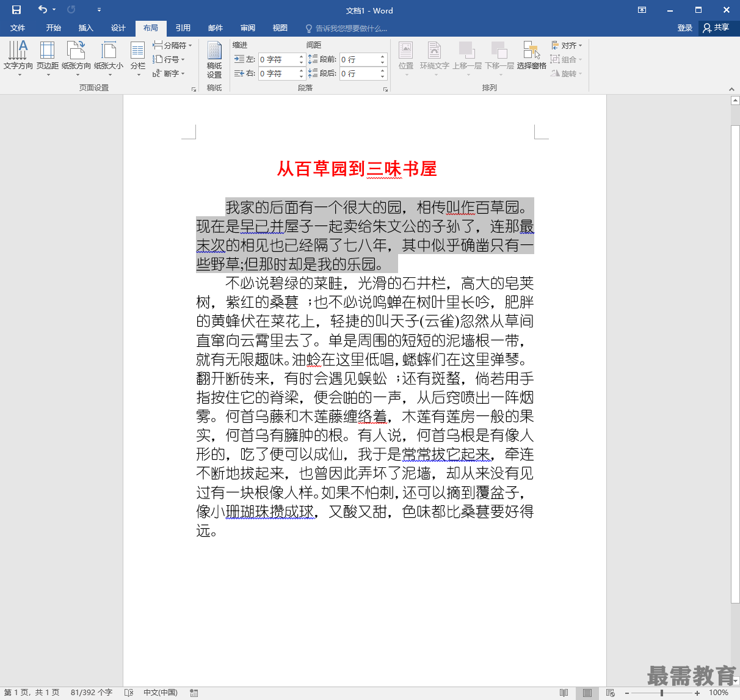
Task: Click the 段后 spacing after field
Action: (360, 73)
